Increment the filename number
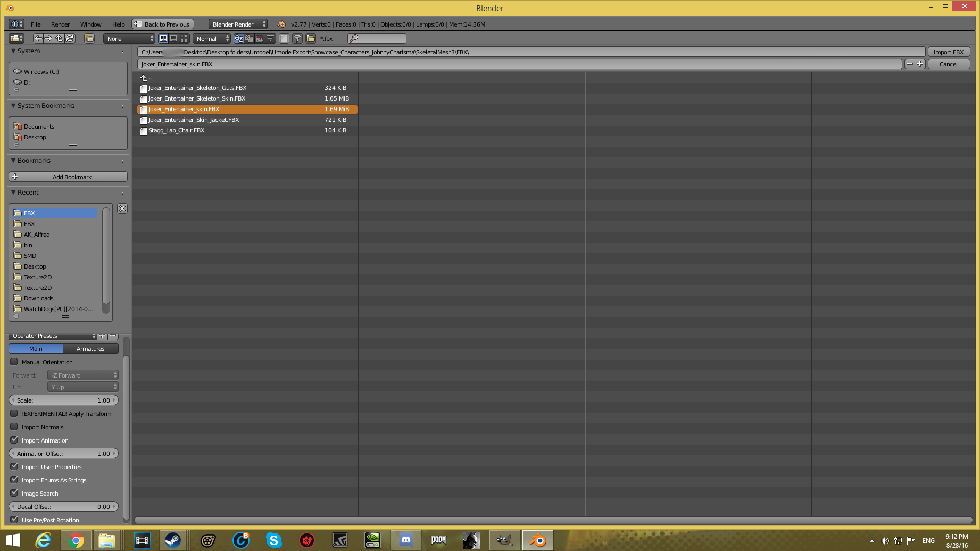The height and width of the screenshot is (551, 980). coord(920,64)
